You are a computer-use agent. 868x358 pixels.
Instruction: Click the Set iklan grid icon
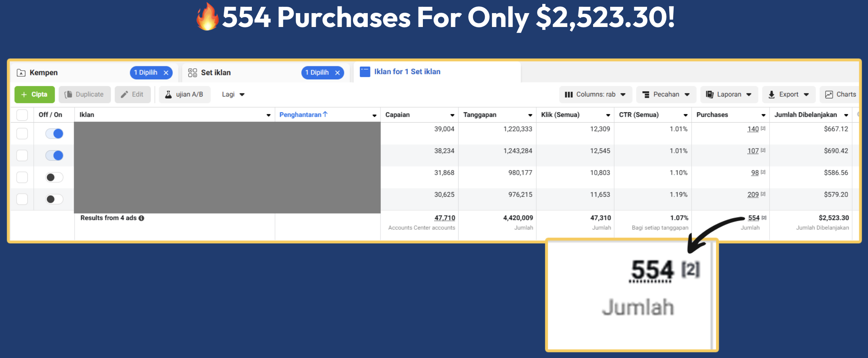coord(192,73)
